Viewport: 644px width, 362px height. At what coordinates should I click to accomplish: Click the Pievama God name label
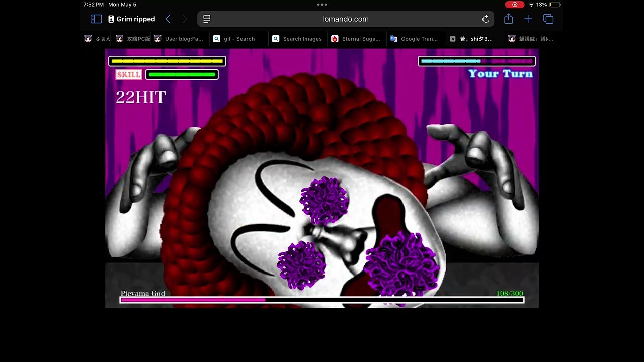point(143,293)
